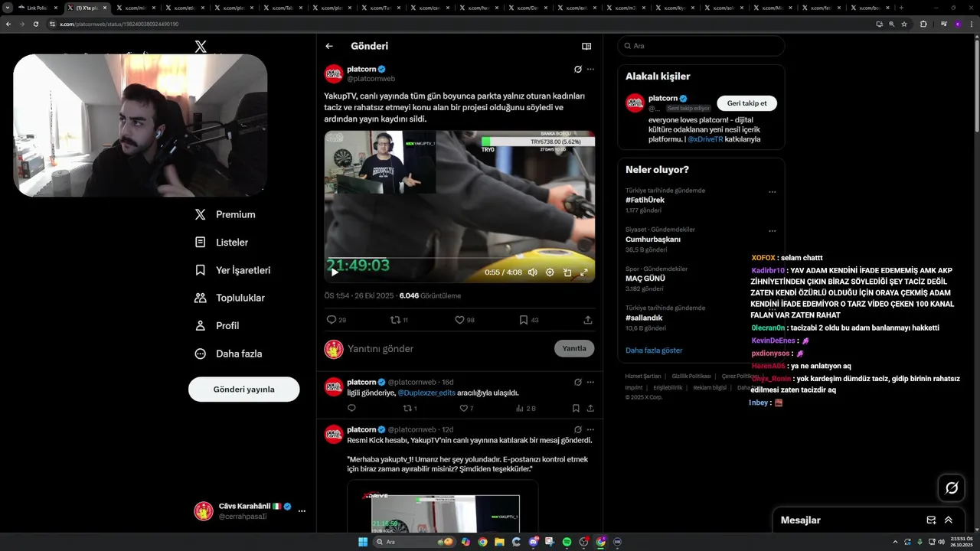Click the X logo at top
The image size is (980, 551).
(x=201, y=47)
